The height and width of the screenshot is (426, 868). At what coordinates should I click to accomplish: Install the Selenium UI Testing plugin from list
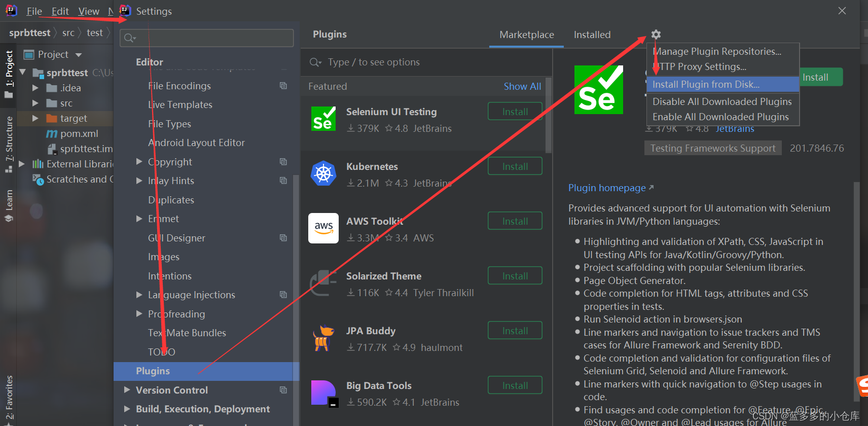click(x=515, y=112)
